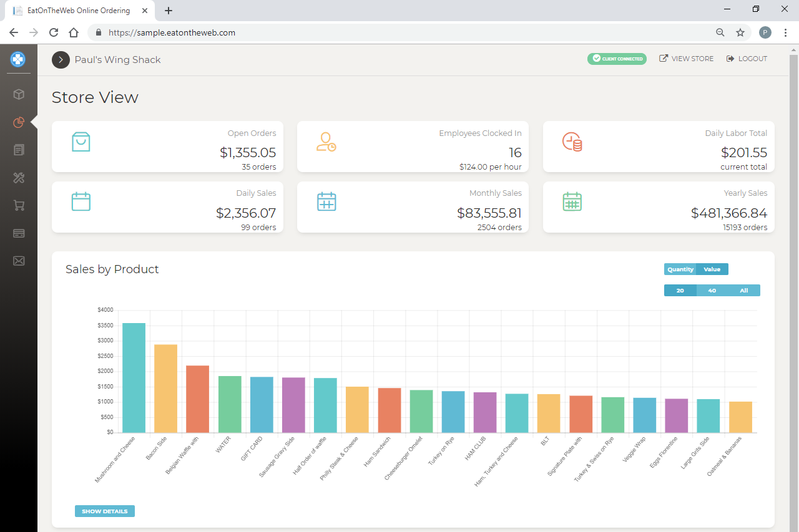
Task: Reload the page with the refresh icon
Action: tap(54, 32)
